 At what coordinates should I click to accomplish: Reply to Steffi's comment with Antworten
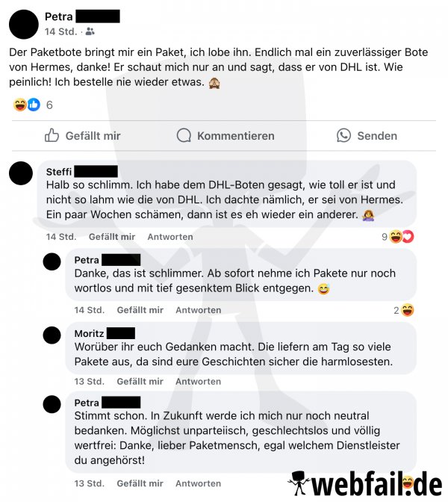pyautogui.click(x=170, y=237)
